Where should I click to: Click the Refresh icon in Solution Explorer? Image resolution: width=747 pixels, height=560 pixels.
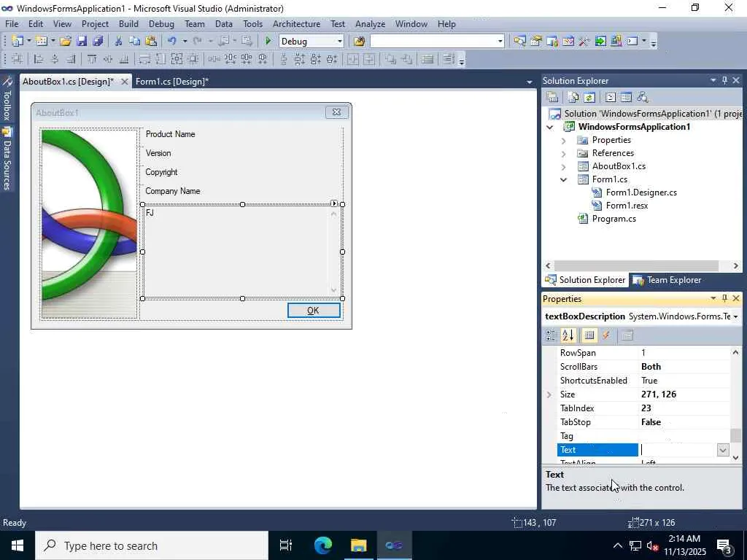pos(589,97)
